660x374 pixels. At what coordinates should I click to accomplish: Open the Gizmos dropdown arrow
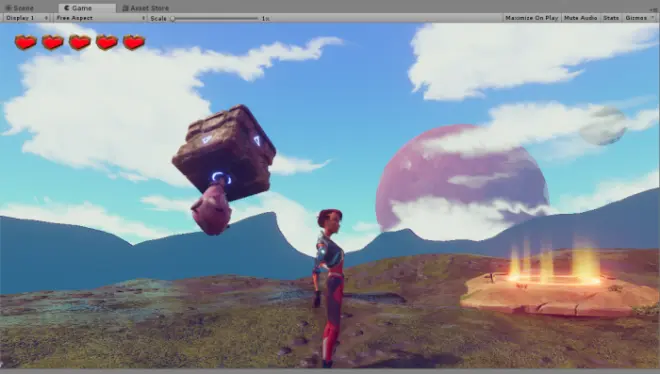pos(653,18)
